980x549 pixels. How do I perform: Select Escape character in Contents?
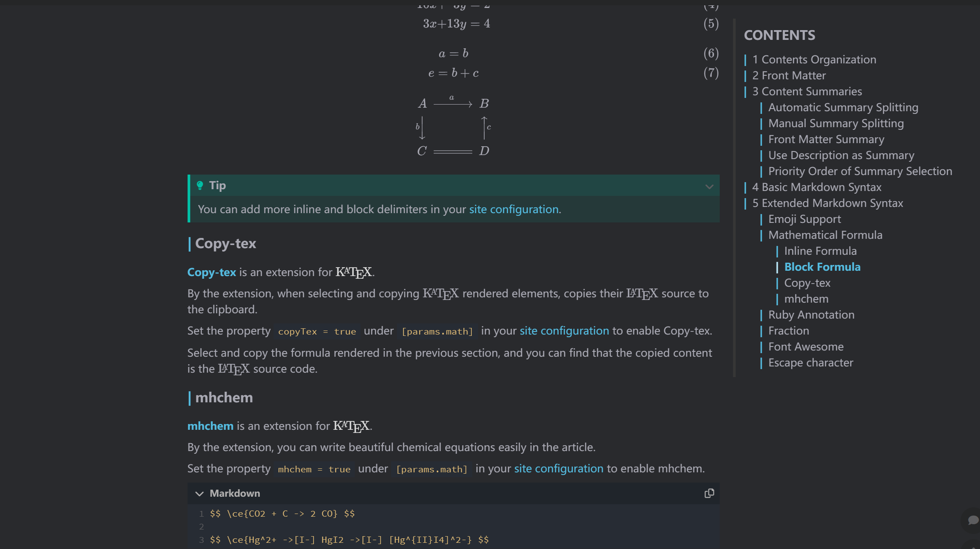click(x=810, y=362)
